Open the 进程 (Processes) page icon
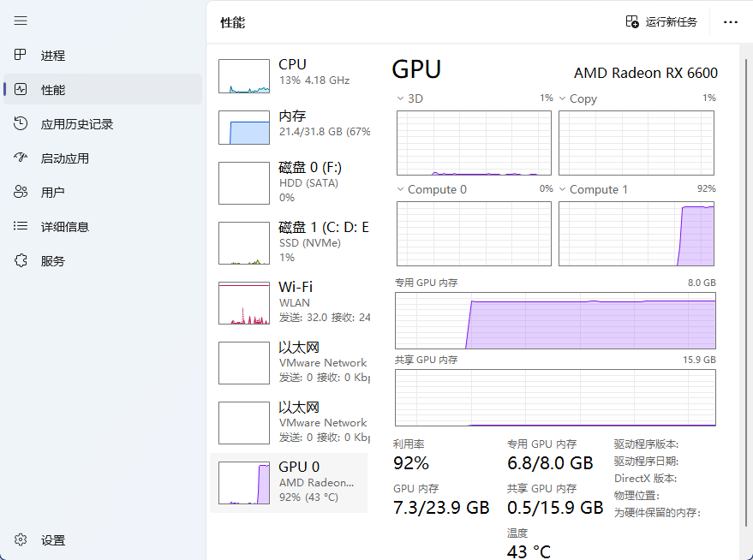The image size is (753, 560). [21, 56]
